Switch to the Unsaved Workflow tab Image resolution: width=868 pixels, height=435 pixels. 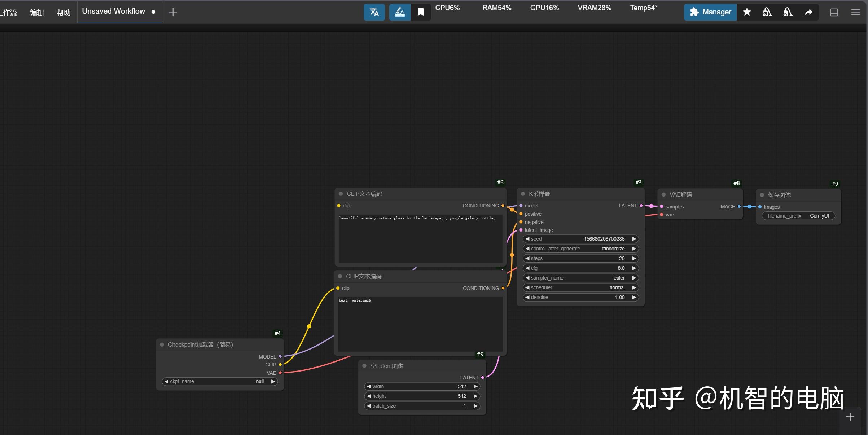[x=113, y=11]
